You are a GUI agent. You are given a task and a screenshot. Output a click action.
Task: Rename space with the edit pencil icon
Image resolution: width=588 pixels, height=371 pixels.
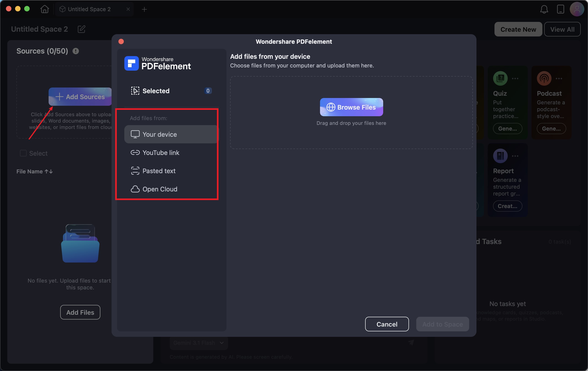click(x=82, y=29)
